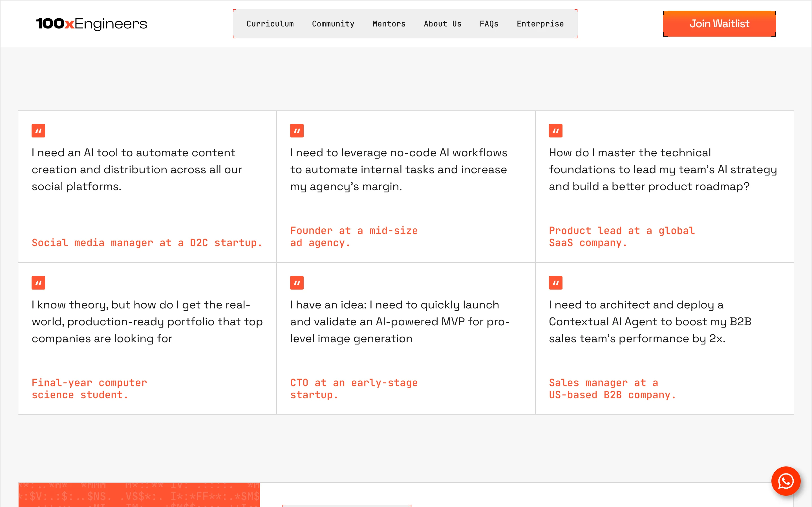Click the 'Social media manager at a D2C startup' text

point(147,243)
